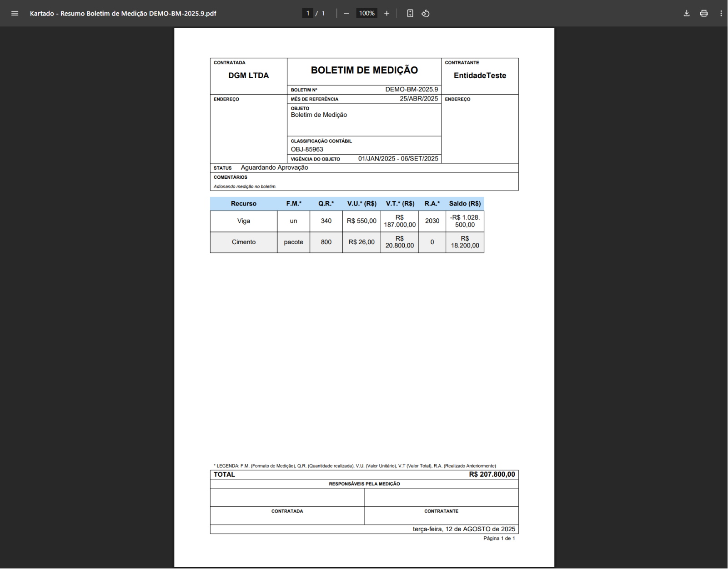
Task: Click the EntidadeTeste contratante name
Action: pyautogui.click(x=480, y=76)
